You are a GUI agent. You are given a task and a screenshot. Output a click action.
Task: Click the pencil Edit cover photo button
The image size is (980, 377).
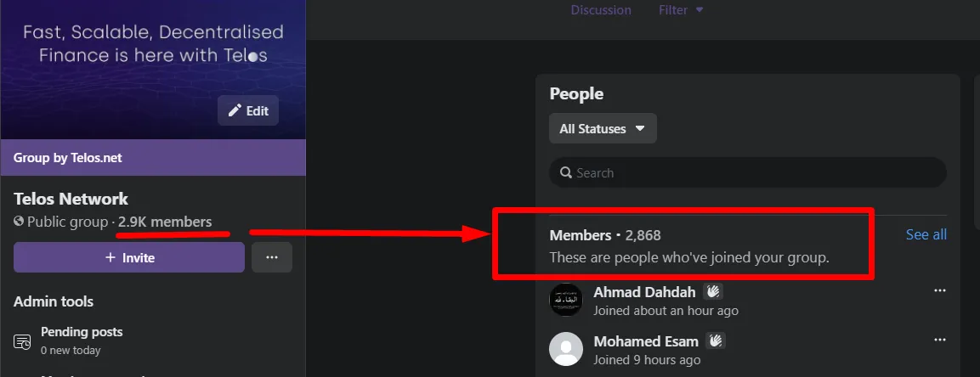click(x=248, y=111)
